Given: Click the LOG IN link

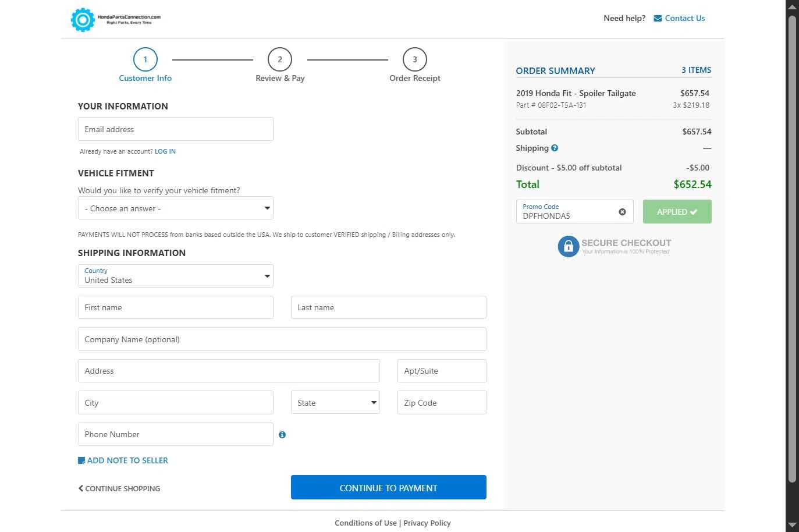Looking at the screenshot, I should pyautogui.click(x=165, y=151).
